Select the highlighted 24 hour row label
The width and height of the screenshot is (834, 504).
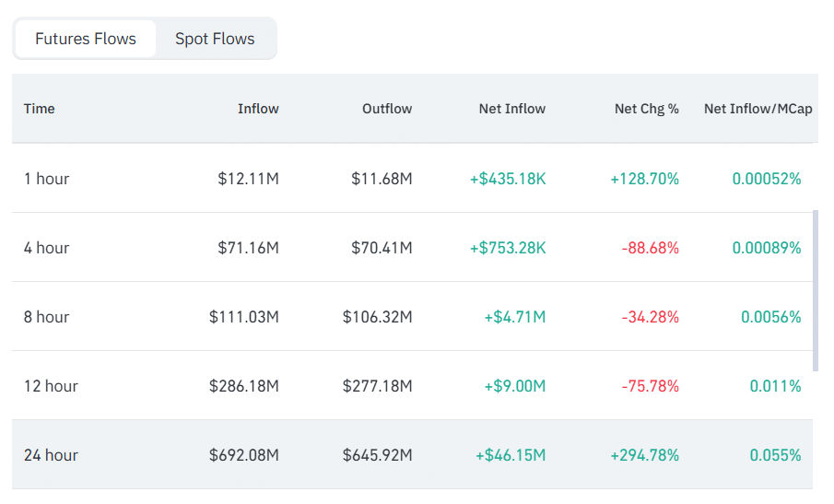pos(51,455)
